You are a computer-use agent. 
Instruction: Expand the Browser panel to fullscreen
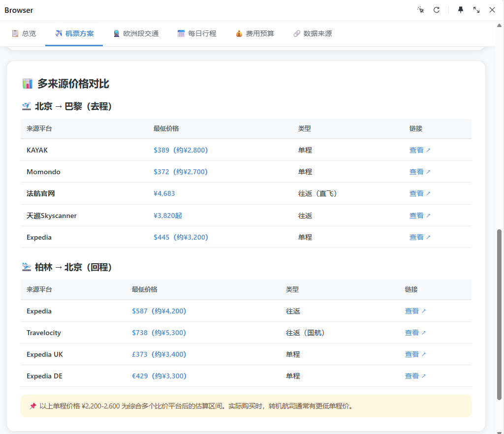476,10
